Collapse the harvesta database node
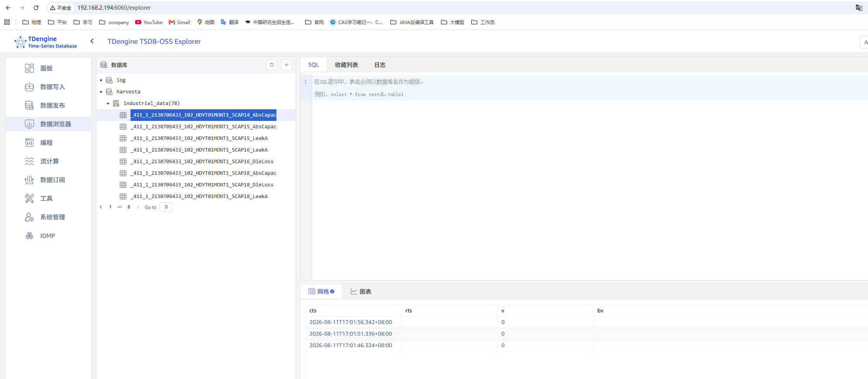 point(101,92)
